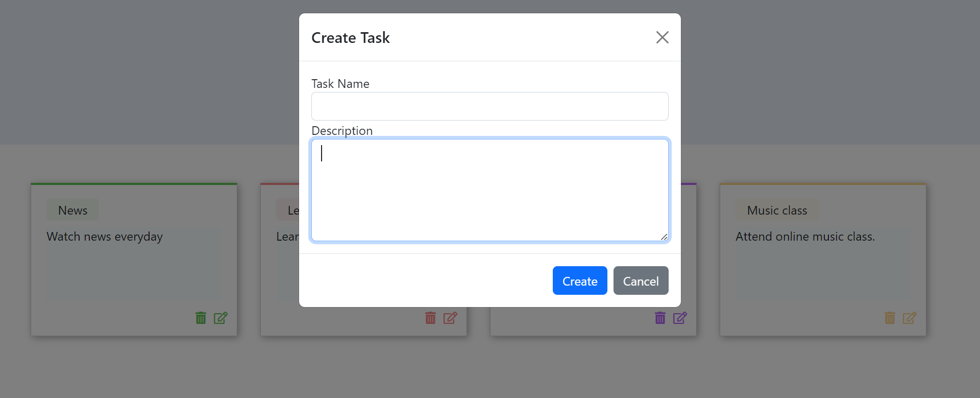Click the Description textarea resize handle
980x398 pixels.
click(664, 237)
